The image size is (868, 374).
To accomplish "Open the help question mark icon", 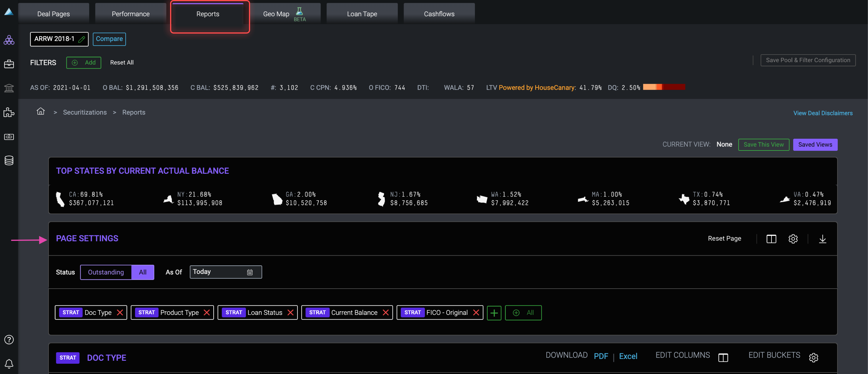I will click(x=9, y=339).
